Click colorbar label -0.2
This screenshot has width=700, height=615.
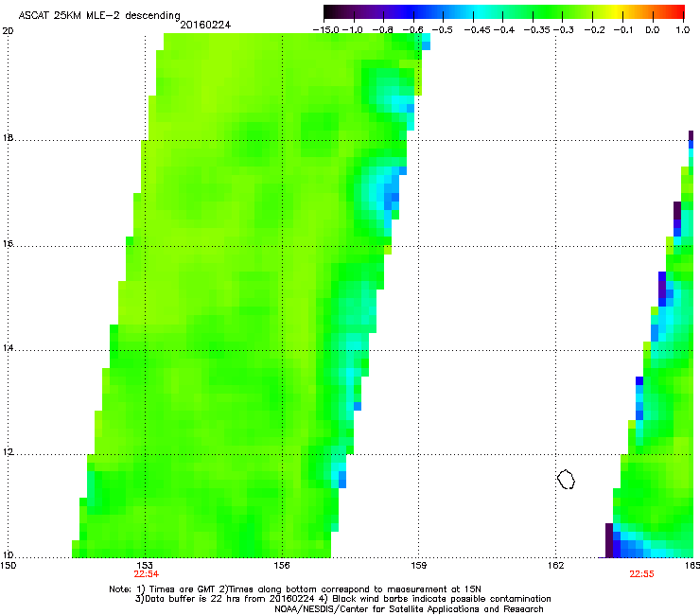click(595, 30)
